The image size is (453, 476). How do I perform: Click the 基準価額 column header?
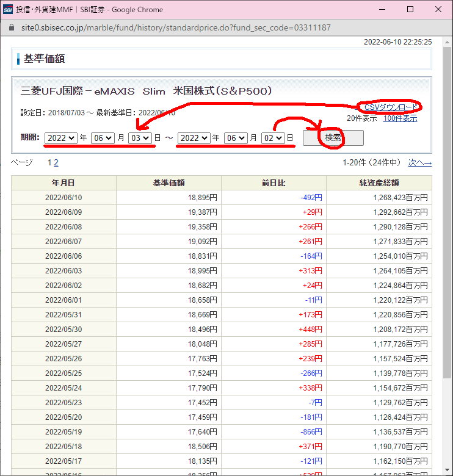pos(169,182)
